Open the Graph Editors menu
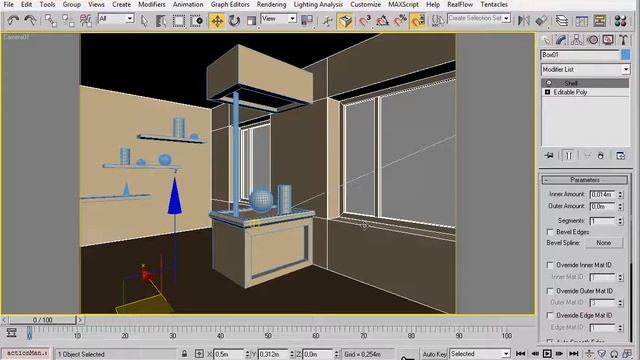Viewport: 640px width, 360px height. pos(230,4)
